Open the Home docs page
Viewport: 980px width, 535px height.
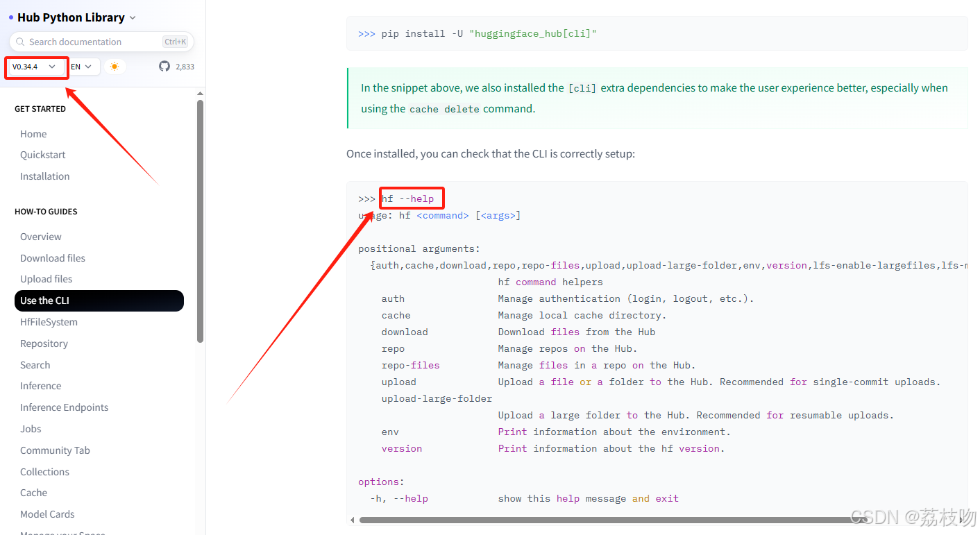pyautogui.click(x=33, y=134)
